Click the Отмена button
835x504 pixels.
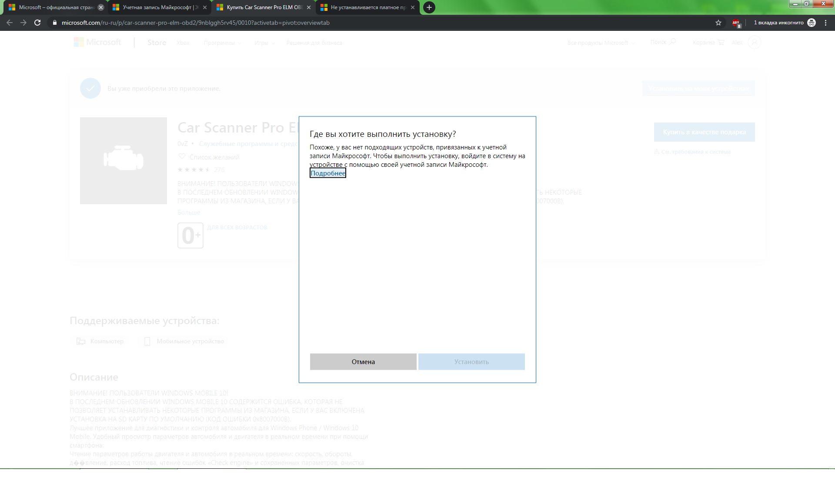click(x=363, y=361)
